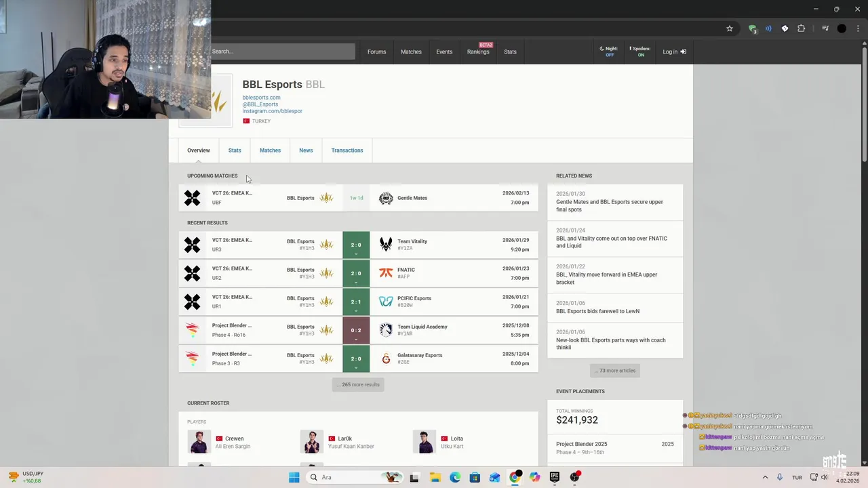Screen dimensions: 868x488
Task: Click the FNATIC logo
Action: [x=386, y=273]
